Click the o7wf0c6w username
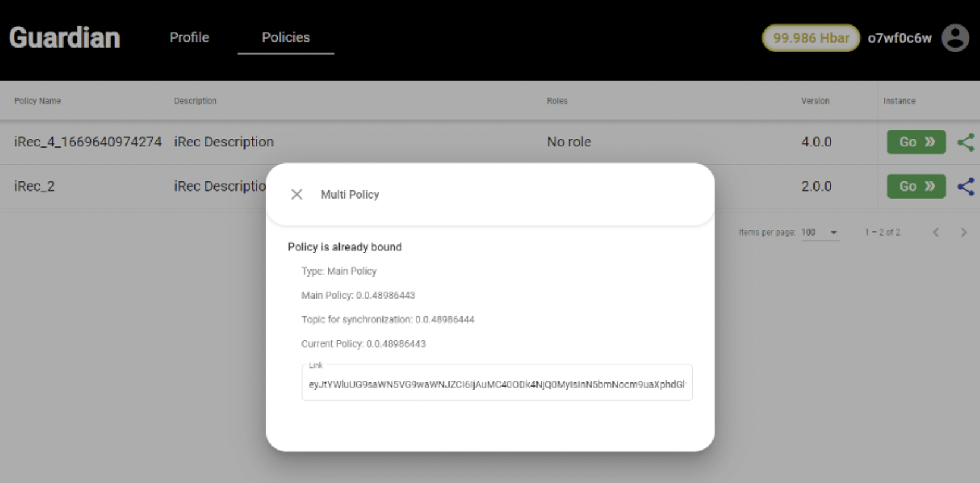Image resolution: width=980 pixels, height=483 pixels. (899, 39)
